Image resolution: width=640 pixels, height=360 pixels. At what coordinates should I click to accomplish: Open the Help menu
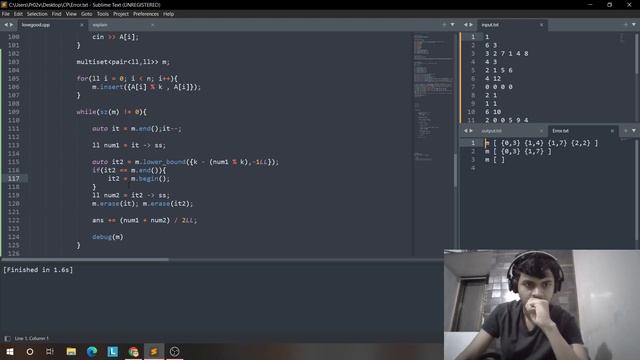(x=169, y=14)
